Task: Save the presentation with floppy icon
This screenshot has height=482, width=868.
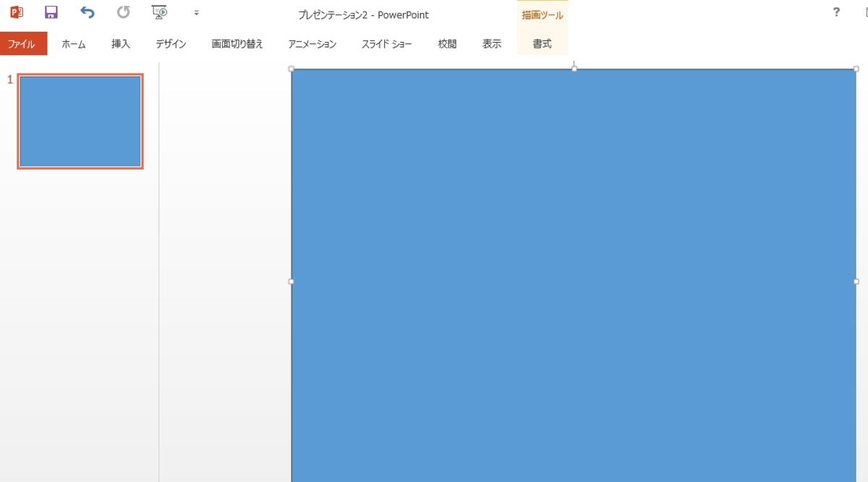Action: pyautogui.click(x=51, y=12)
